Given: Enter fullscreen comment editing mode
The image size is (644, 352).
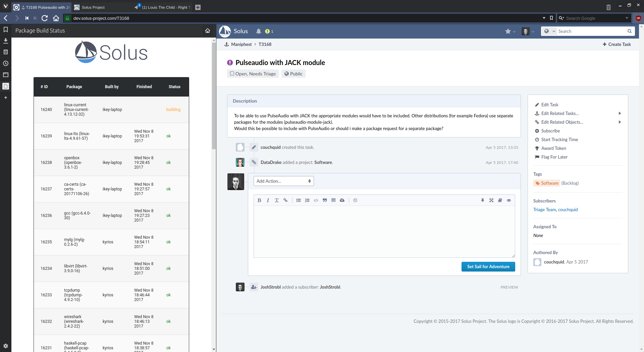Looking at the screenshot, I should point(491,200).
